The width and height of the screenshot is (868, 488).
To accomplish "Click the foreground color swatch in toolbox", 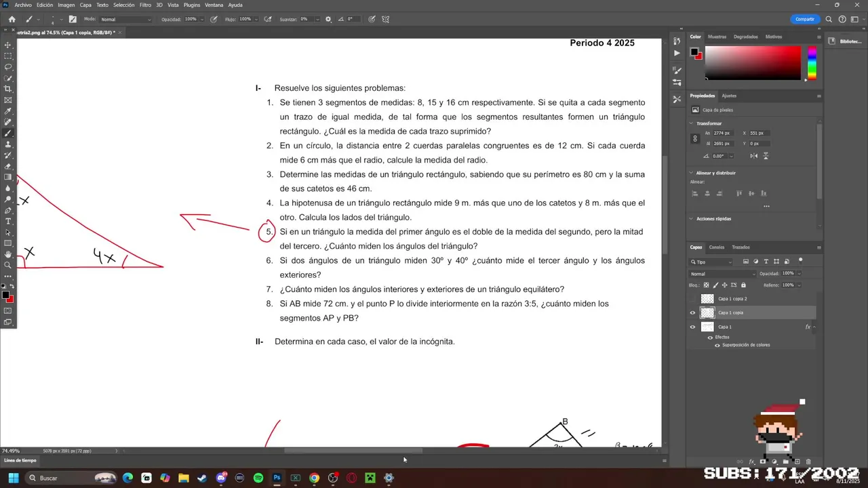I will tap(5, 296).
